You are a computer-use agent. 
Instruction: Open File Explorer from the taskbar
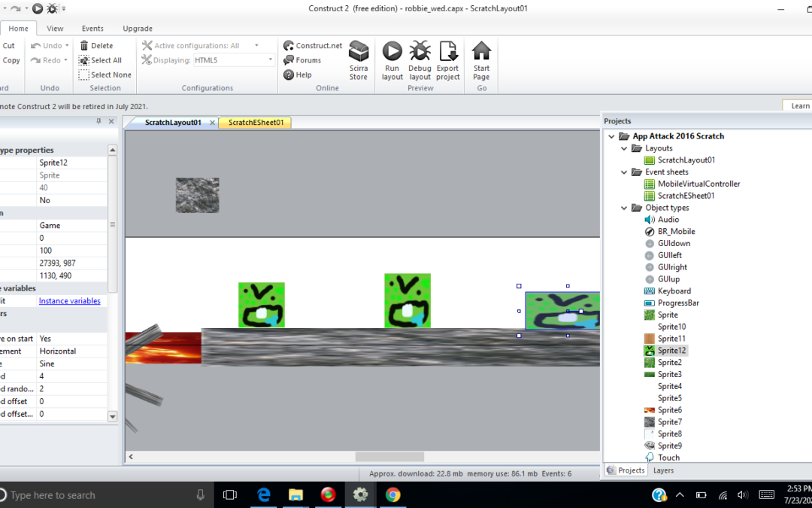click(x=295, y=495)
